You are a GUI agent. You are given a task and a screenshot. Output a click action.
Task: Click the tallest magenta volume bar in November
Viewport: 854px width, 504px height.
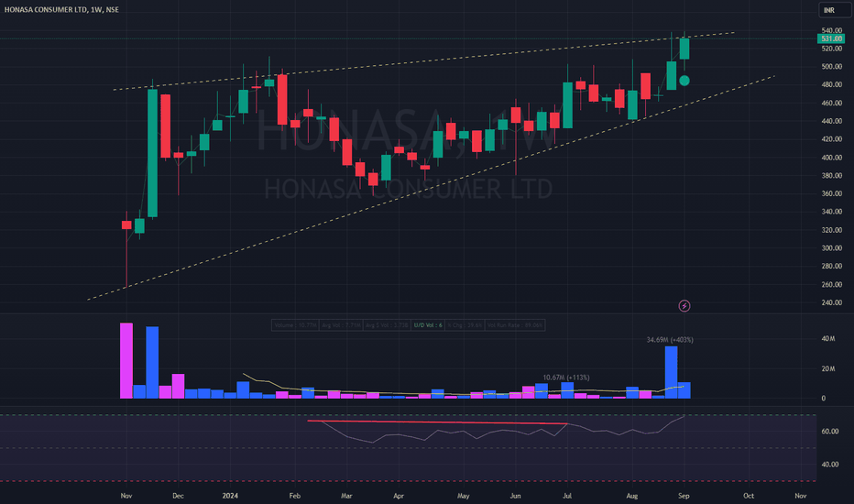coord(126,361)
